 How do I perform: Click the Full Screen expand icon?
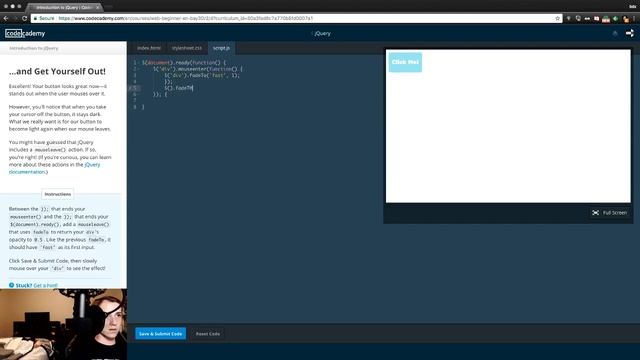coord(596,213)
